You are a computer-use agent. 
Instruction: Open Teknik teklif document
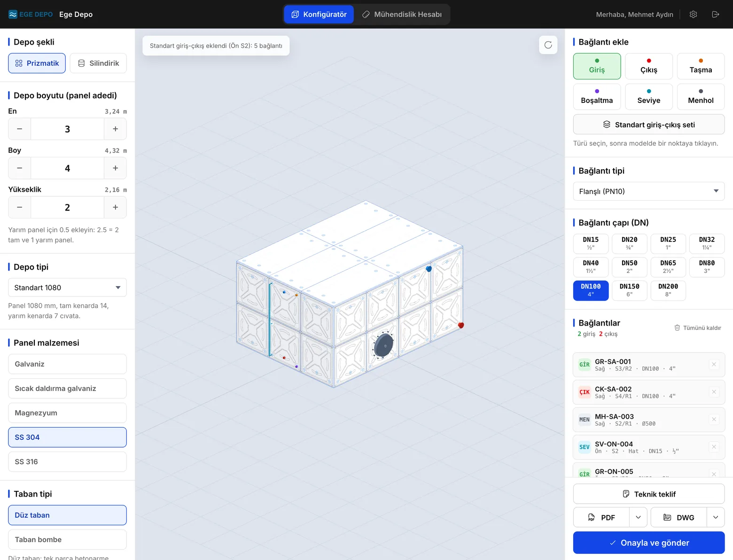click(x=649, y=494)
